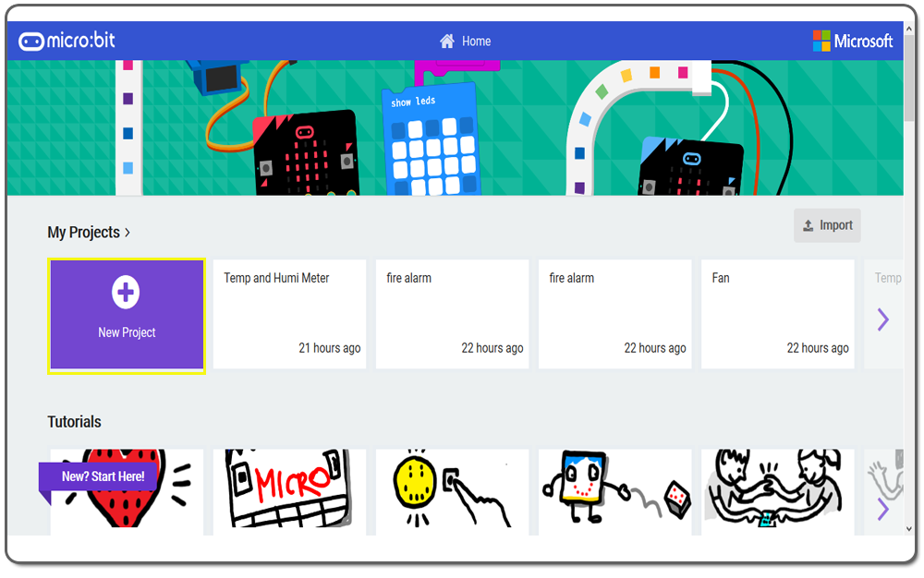This screenshot has width=924, height=578.
Task: Click the show leds block illustration
Action: pyautogui.click(x=432, y=140)
